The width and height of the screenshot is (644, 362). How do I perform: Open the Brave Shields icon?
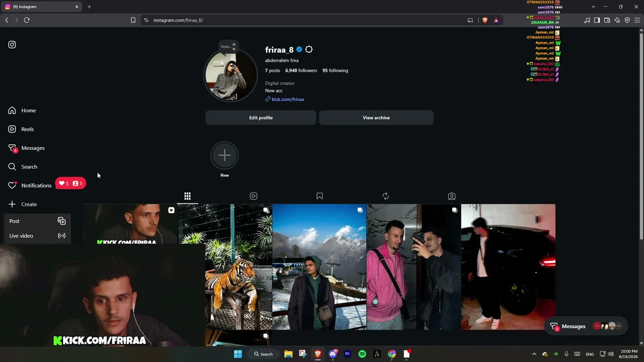pos(485,20)
